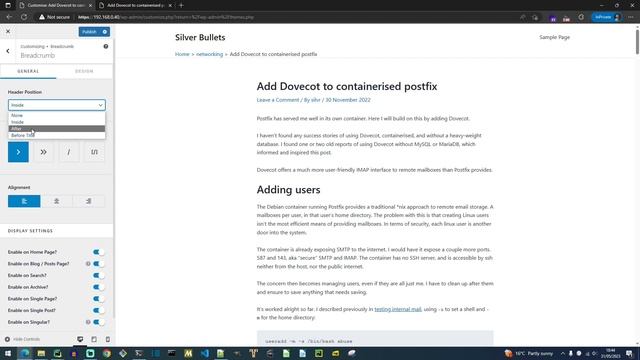Open the Not secure site info badge
The width and height of the screenshot is (640, 360).
click(x=55, y=17)
